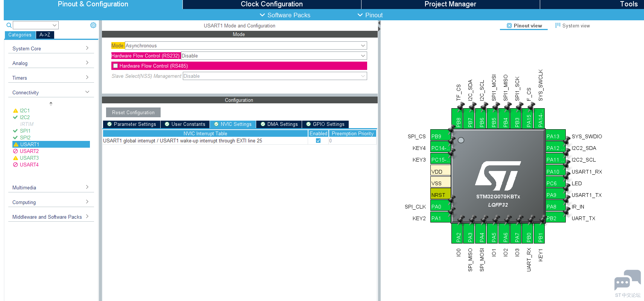Open the Software Packs menu
Screen dimensions: 644x301
[x=285, y=15]
